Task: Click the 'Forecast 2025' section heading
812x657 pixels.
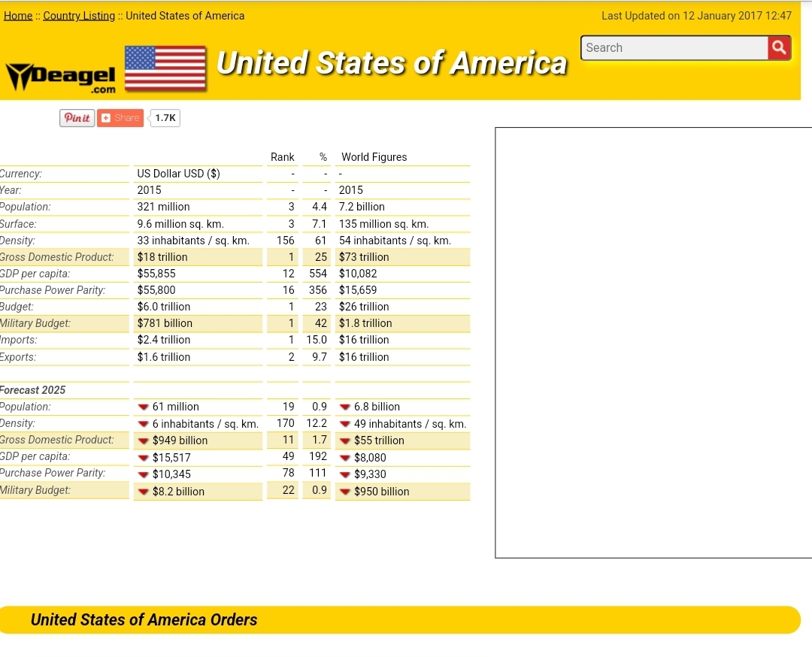Action: (x=32, y=390)
